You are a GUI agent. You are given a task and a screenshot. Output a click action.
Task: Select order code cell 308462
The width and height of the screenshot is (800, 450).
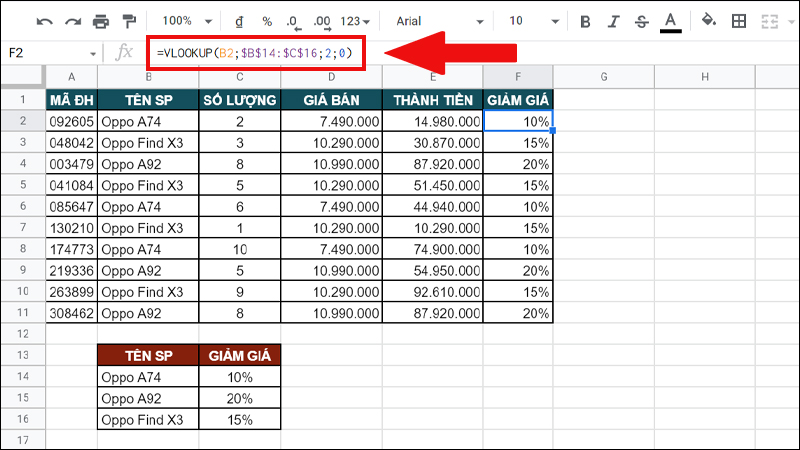(71, 313)
